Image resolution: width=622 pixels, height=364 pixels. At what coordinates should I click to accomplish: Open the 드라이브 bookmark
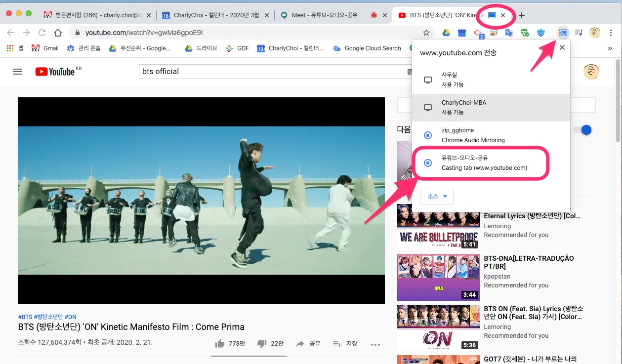(201, 48)
